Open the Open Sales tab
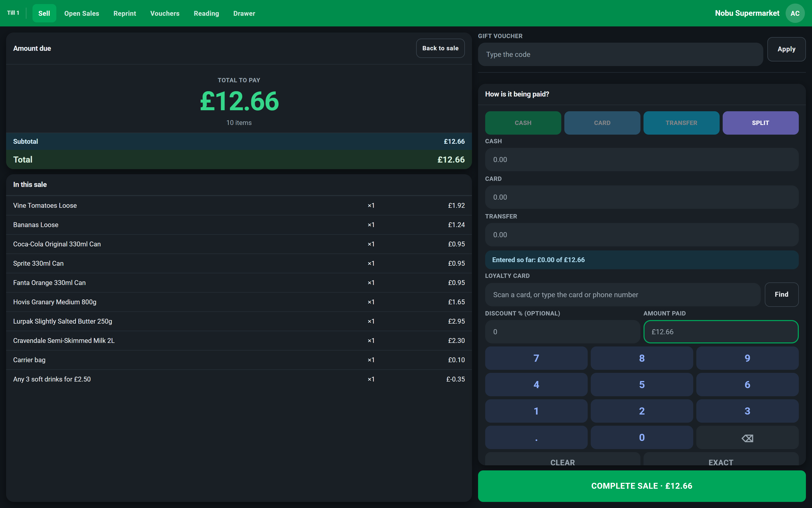This screenshot has width=812, height=508. tap(81, 13)
